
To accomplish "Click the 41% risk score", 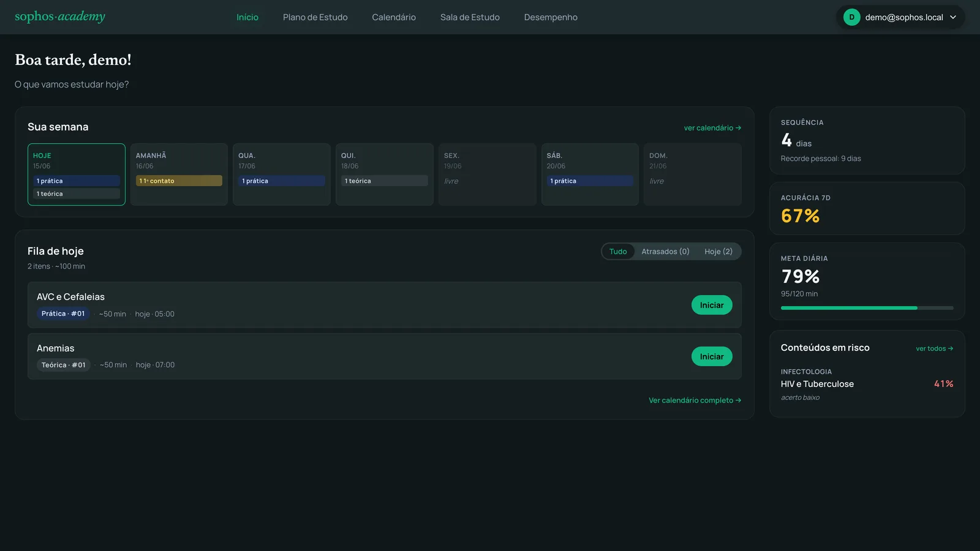I will [x=944, y=384].
